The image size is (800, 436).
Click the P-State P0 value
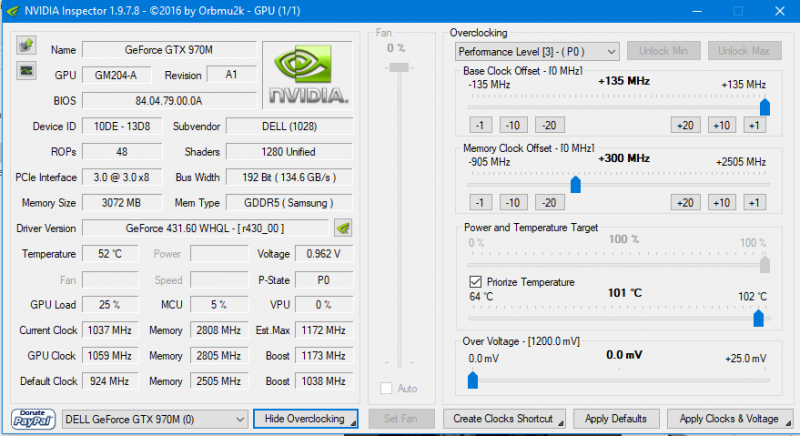(x=323, y=280)
